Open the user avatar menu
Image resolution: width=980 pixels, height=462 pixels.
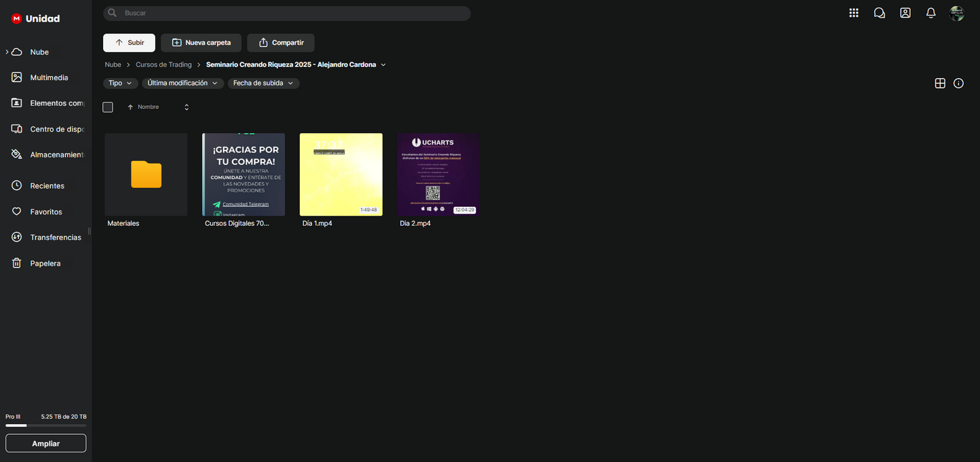956,14
